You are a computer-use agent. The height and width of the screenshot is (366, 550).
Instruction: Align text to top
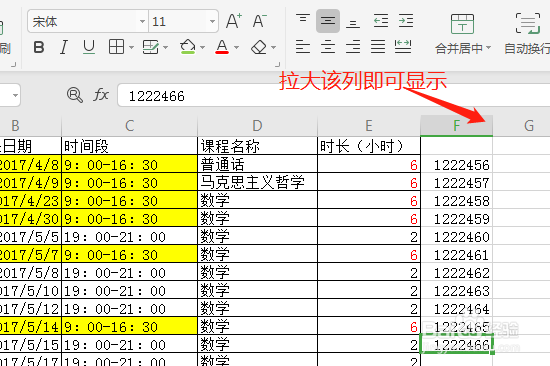pos(303,20)
